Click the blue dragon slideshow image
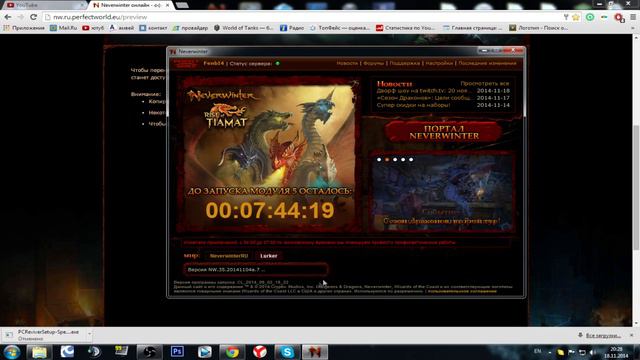The width and height of the screenshot is (640, 360). (442, 192)
